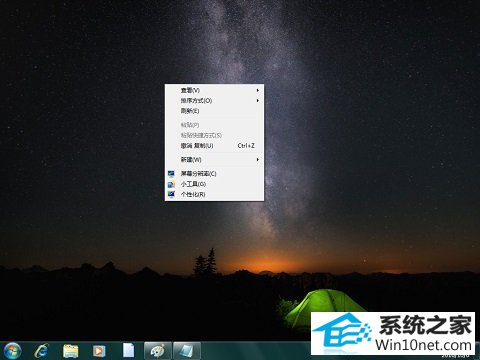Expand the arrow beside 排序方式(O)
The image size is (480, 360).
(258, 100)
